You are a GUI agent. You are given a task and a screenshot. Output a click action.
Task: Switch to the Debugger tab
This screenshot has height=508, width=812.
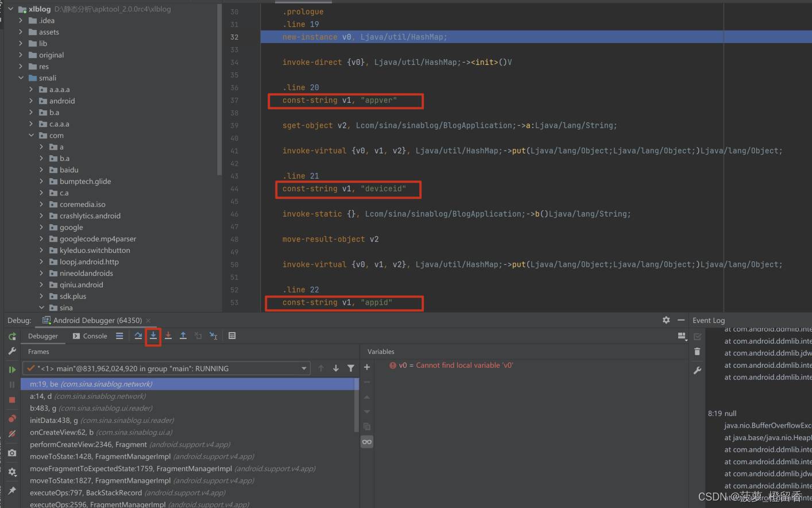pyautogui.click(x=43, y=336)
